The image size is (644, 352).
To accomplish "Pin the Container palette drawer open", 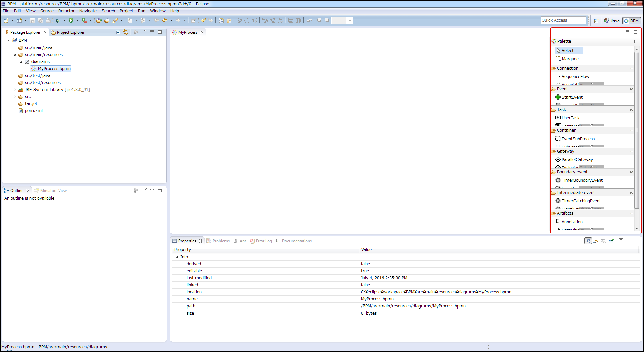I will pyautogui.click(x=631, y=130).
